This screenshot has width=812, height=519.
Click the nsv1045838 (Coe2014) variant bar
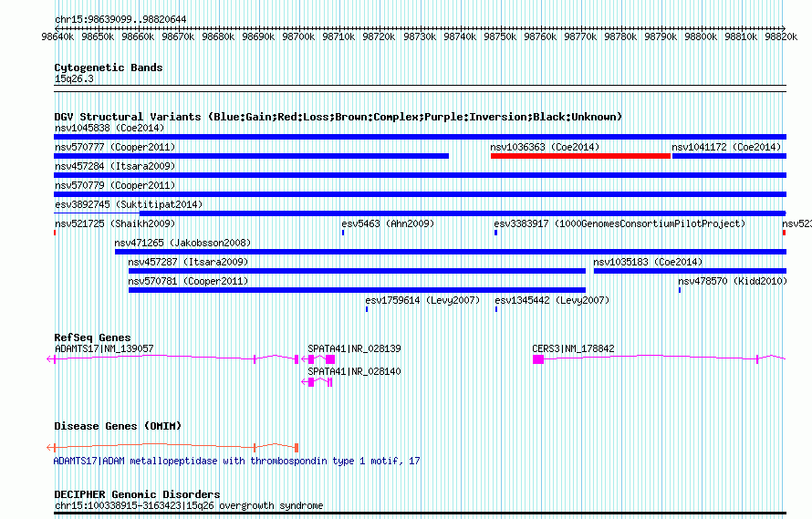[420, 137]
